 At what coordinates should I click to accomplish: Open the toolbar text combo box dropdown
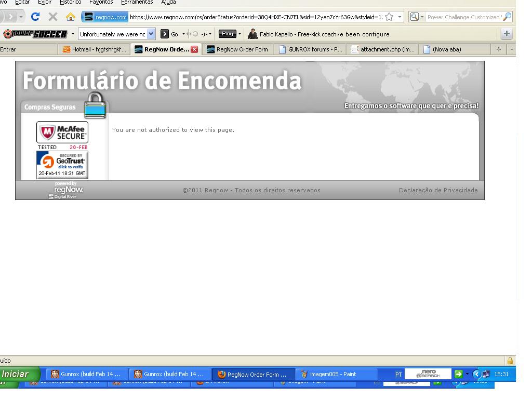coord(151,34)
